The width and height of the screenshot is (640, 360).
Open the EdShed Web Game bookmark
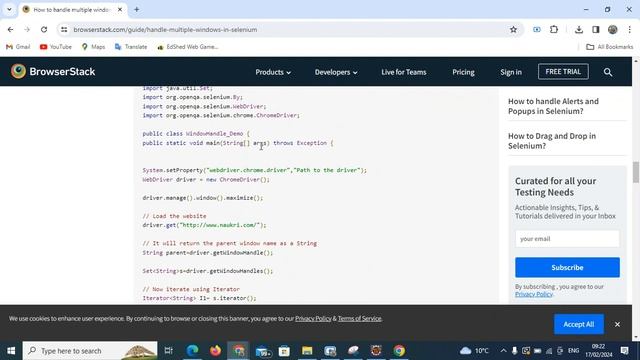click(x=188, y=47)
